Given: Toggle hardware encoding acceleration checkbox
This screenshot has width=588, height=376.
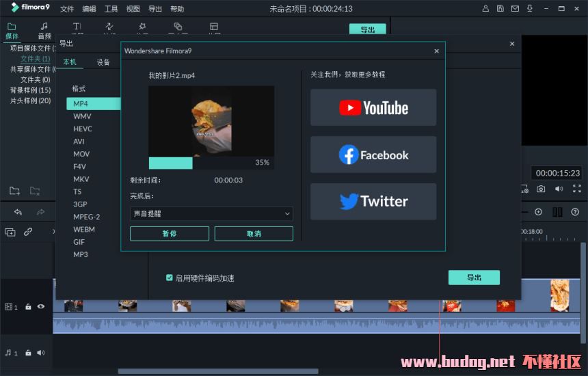Looking at the screenshot, I should [169, 278].
